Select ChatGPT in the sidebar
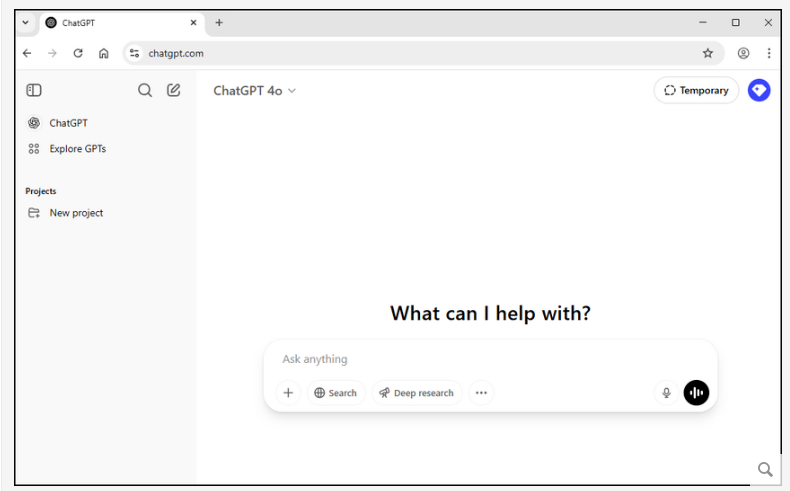The height and width of the screenshot is (491, 790). point(68,123)
